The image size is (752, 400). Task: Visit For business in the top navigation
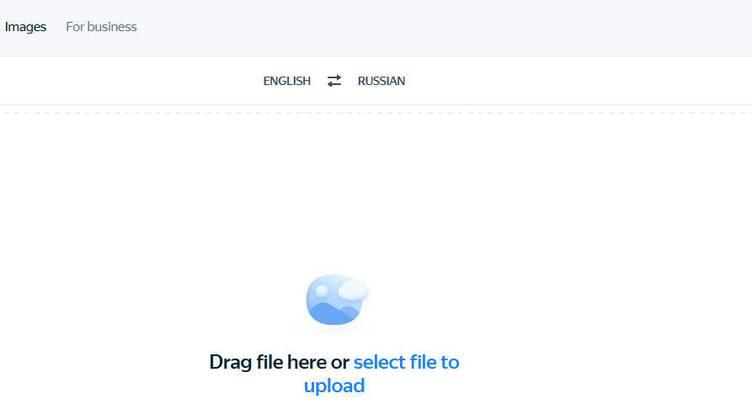click(101, 27)
